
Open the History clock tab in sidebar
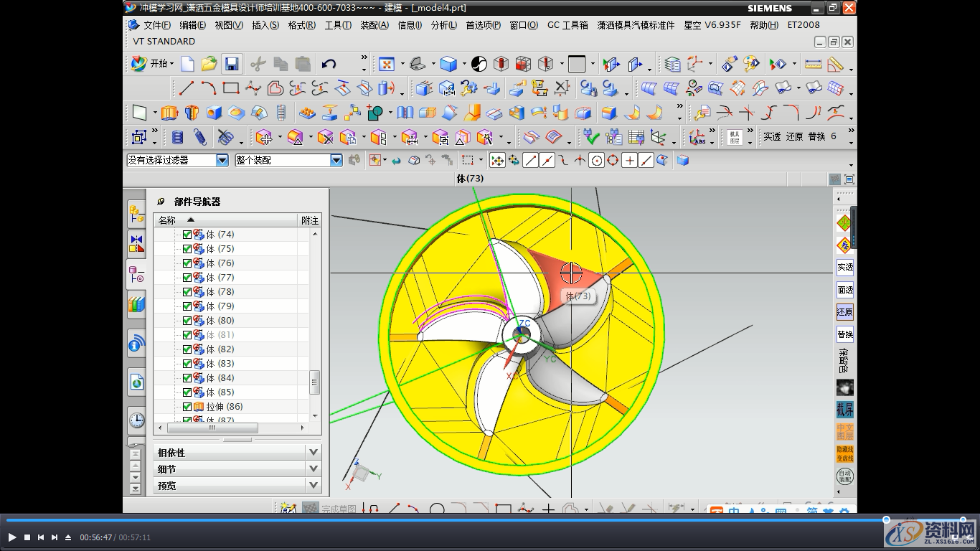point(136,420)
